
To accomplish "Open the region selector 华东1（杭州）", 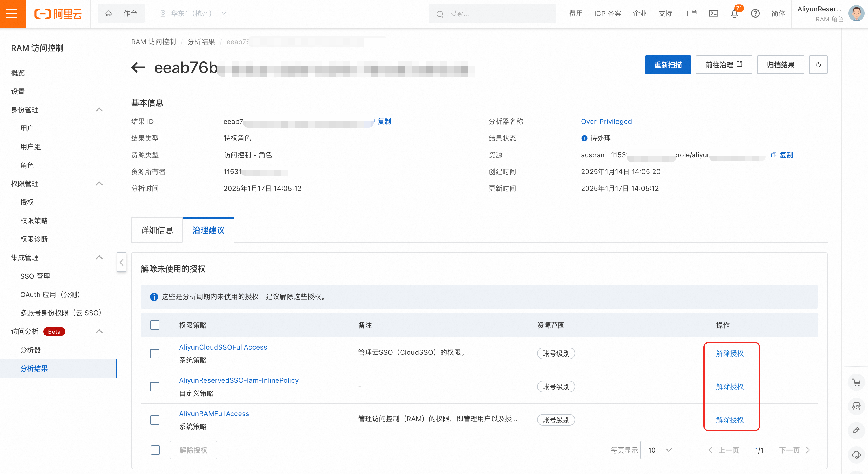I will (x=193, y=14).
